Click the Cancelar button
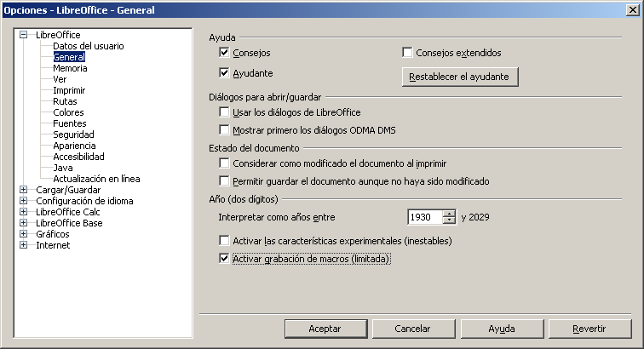 tap(413, 329)
